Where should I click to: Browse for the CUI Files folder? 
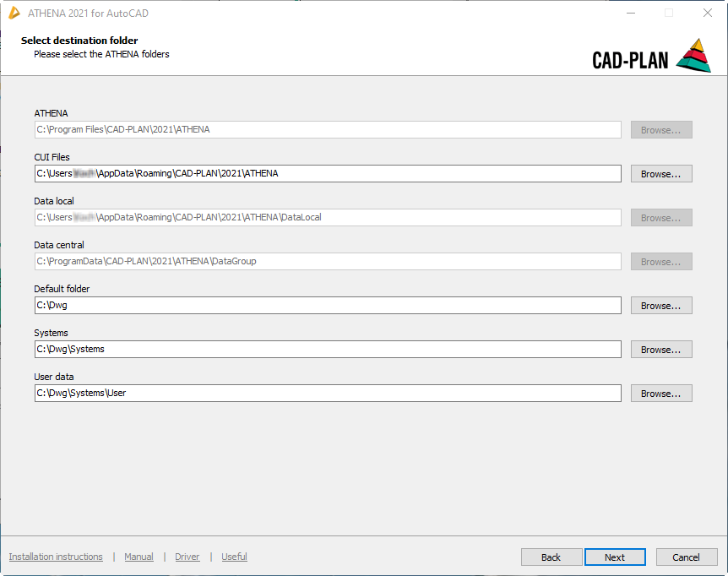coord(661,174)
